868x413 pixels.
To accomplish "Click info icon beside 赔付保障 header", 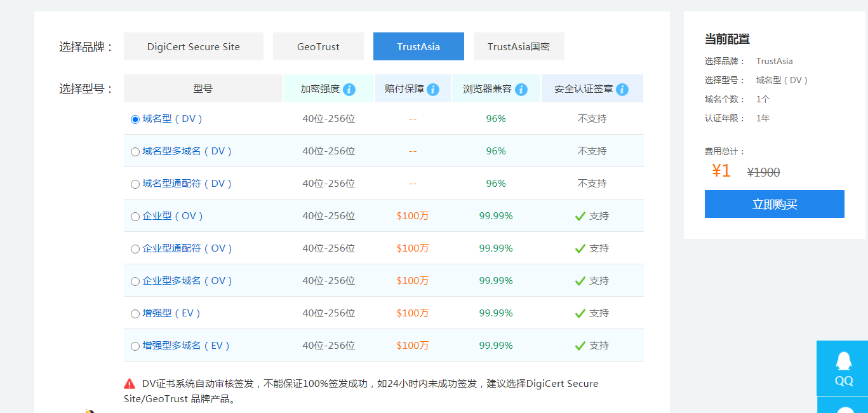I will click(433, 90).
